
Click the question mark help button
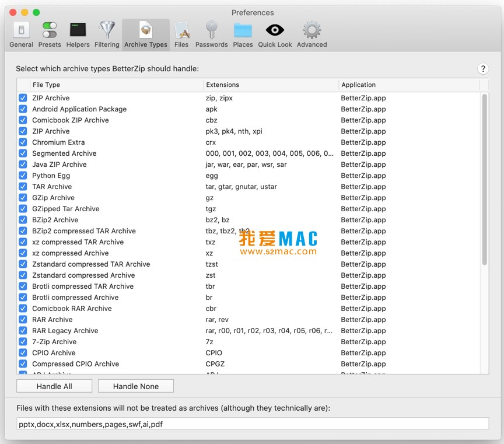[483, 68]
